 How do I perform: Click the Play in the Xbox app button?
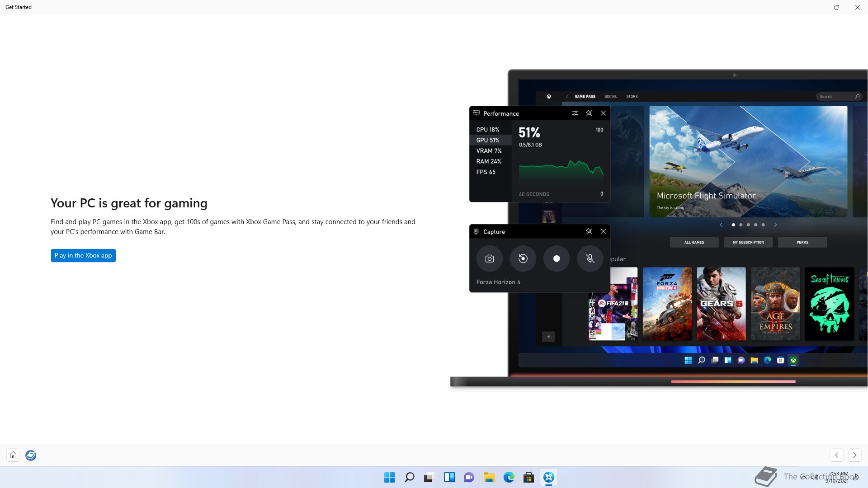(83, 255)
